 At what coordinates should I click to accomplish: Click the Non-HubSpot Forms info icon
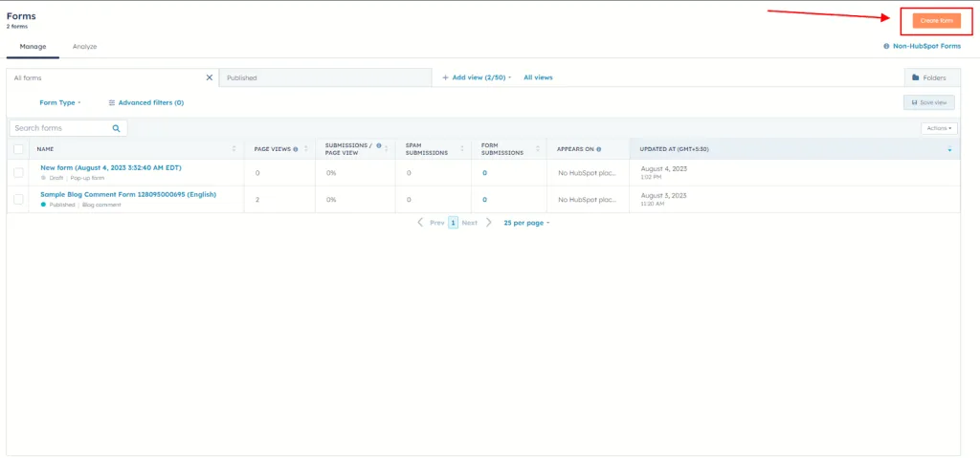pyautogui.click(x=886, y=46)
